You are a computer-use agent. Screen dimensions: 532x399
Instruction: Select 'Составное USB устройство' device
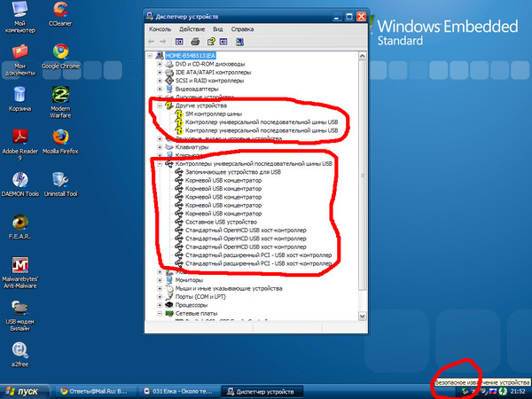pyautogui.click(x=221, y=222)
